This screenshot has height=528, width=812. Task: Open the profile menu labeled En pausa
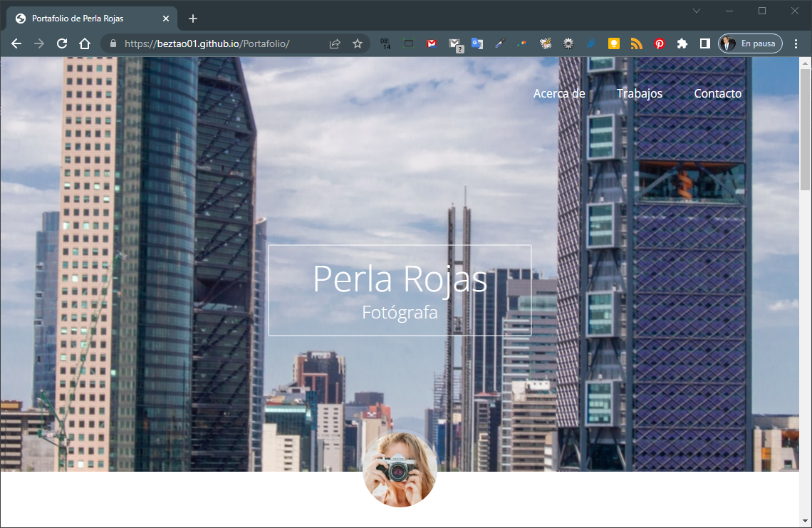750,43
